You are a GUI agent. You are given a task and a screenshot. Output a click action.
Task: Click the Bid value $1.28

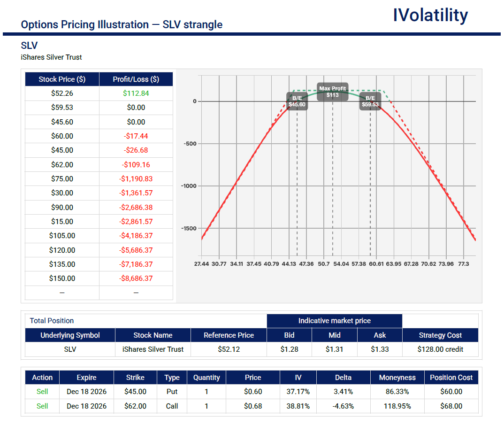pos(289,349)
